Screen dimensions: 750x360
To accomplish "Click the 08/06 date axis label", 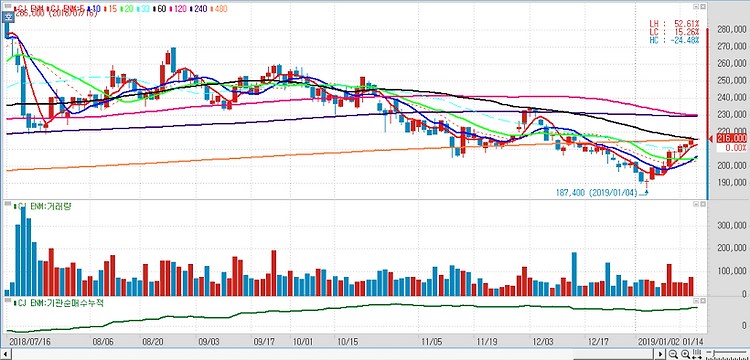I will [x=103, y=342].
